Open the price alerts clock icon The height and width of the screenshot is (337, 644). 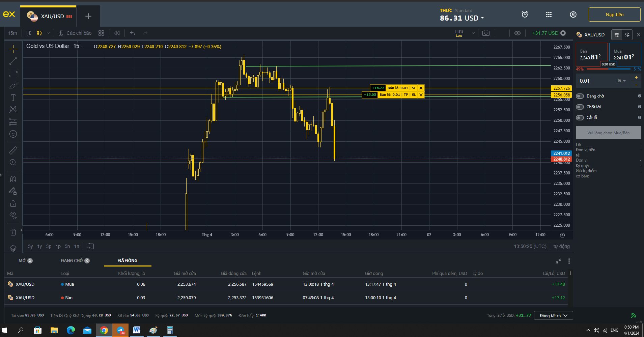525,15
